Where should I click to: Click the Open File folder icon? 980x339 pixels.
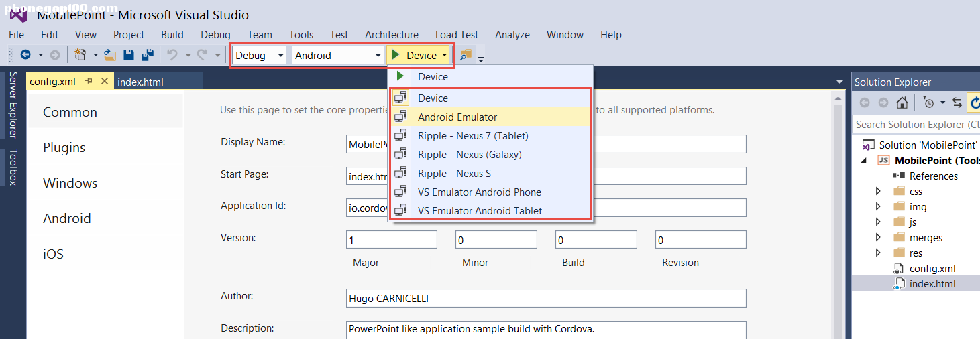(x=110, y=55)
